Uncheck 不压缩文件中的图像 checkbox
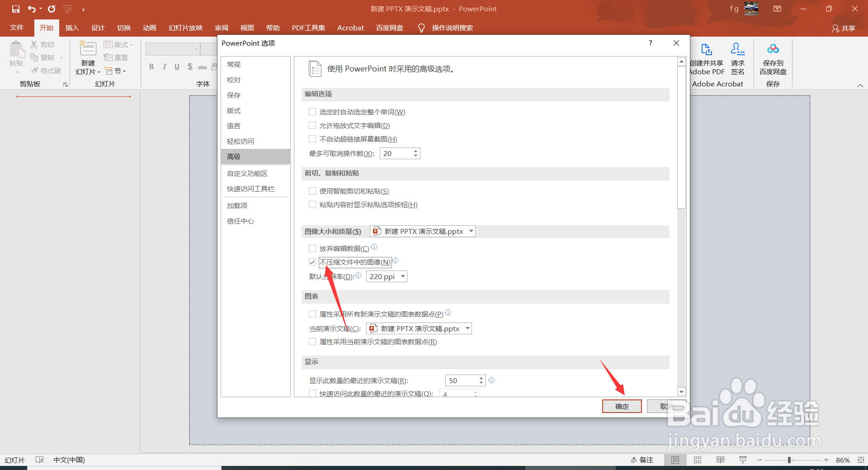Image resolution: width=868 pixels, height=470 pixels. (x=312, y=262)
